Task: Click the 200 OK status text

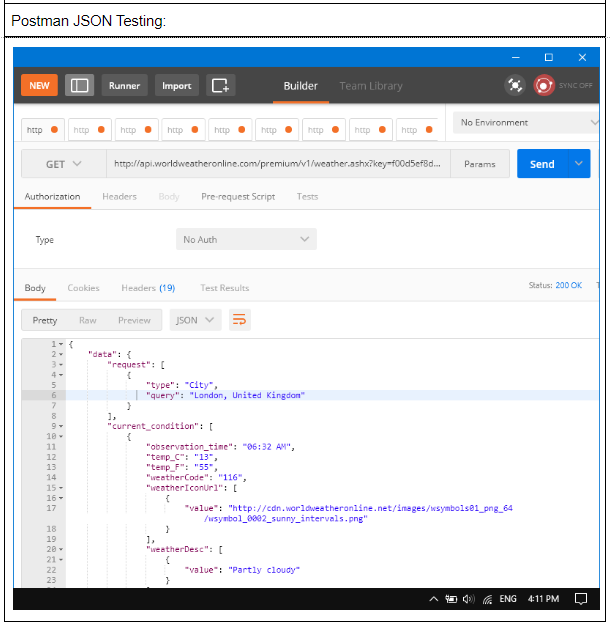Action: click(568, 285)
